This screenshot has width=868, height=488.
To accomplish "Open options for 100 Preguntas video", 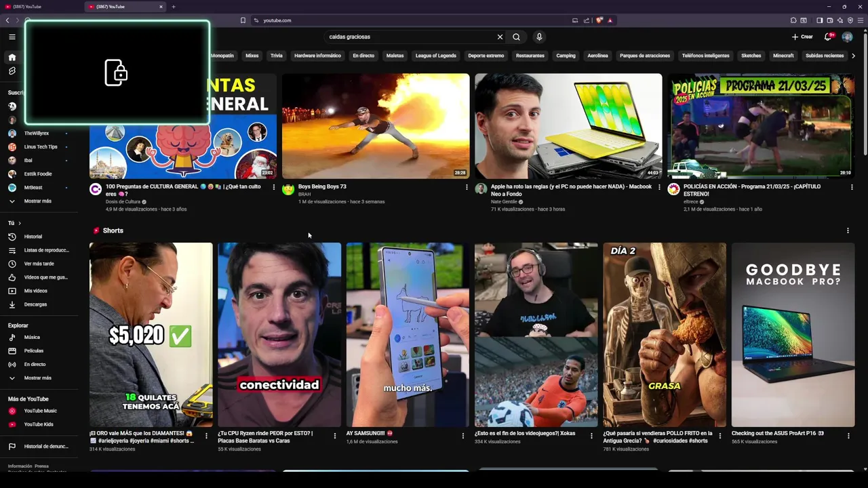I will [274, 187].
